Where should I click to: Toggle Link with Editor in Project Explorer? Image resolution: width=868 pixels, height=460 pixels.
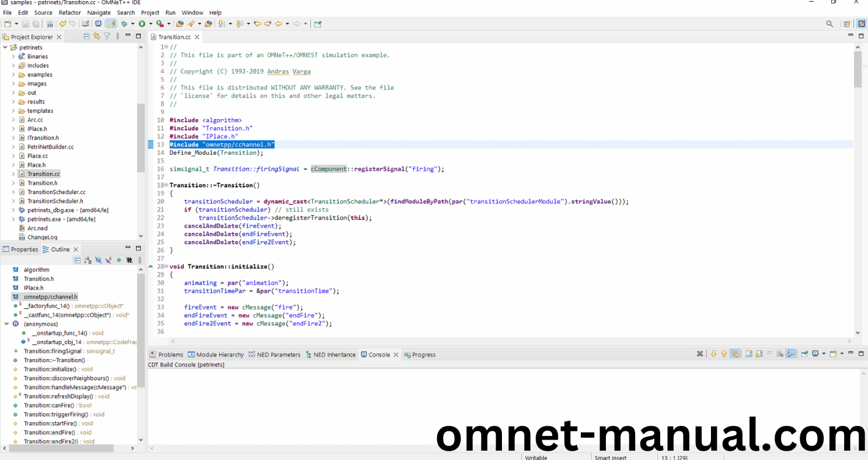point(97,36)
